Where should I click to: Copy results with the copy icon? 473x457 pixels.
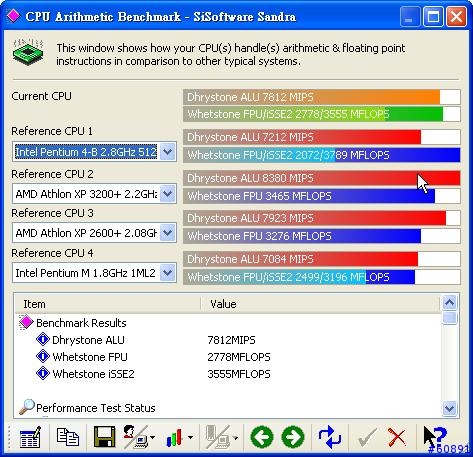(68, 437)
